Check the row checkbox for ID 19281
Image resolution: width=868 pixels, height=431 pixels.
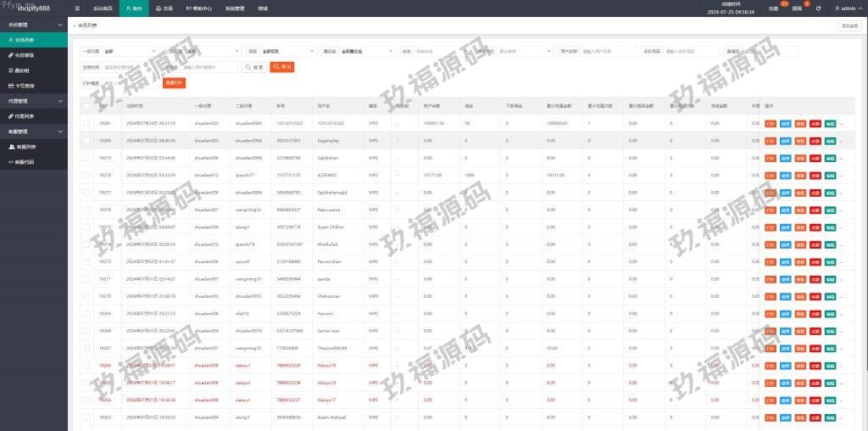[86, 123]
